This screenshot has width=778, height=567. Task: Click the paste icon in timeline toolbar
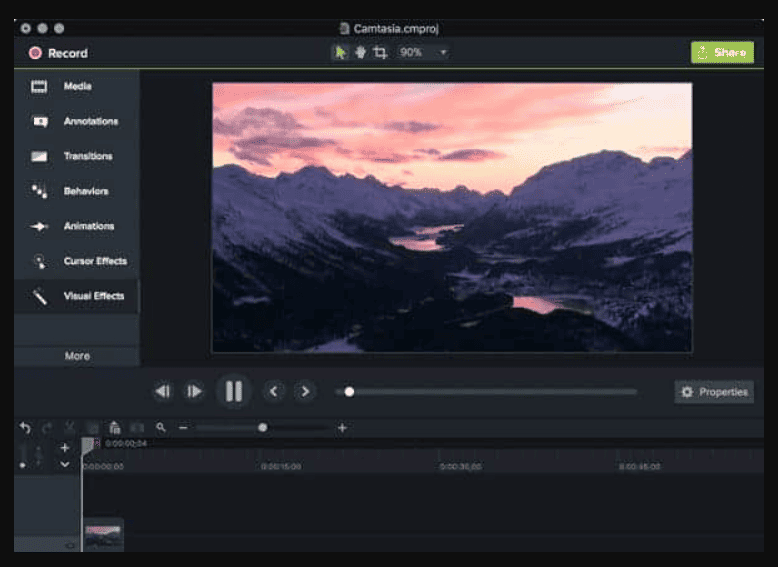[115, 428]
